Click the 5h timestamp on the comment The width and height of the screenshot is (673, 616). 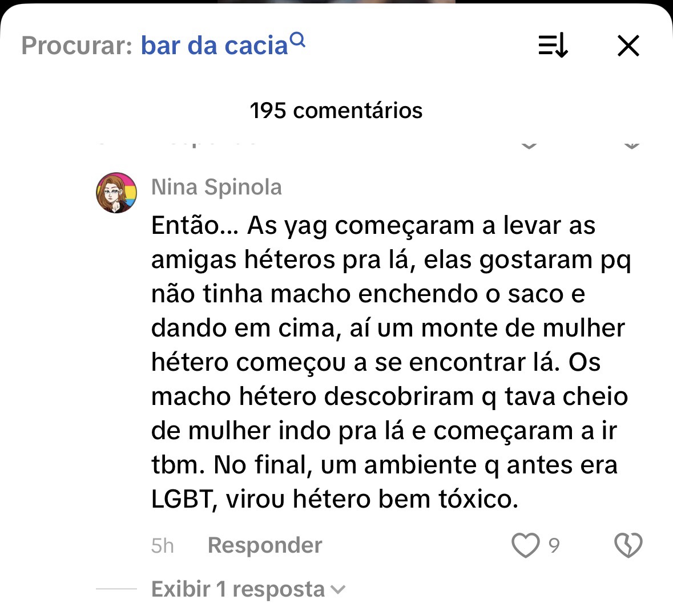pos(162,546)
